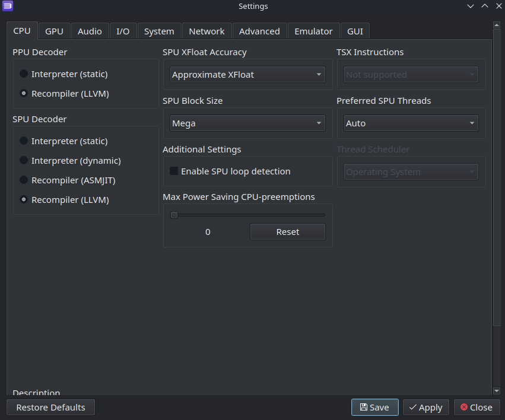Click the scrollbar down arrow
The width and height of the screenshot is (505, 420).
click(496, 391)
